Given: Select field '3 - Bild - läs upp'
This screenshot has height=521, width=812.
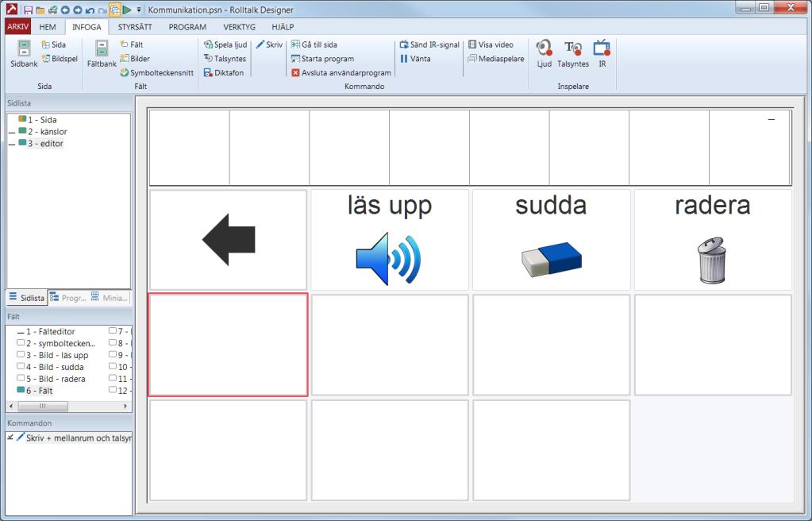Looking at the screenshot, I should click(x=52, y=356).
